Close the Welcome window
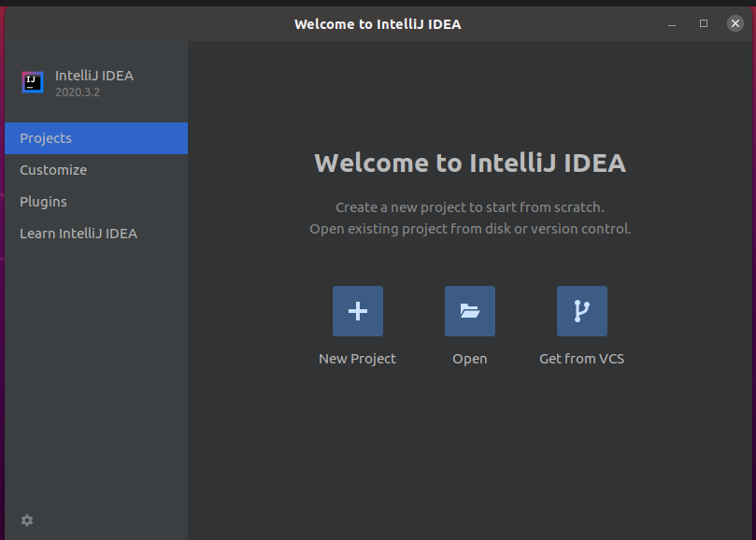 pyautogui.click(x=735, y=23)
